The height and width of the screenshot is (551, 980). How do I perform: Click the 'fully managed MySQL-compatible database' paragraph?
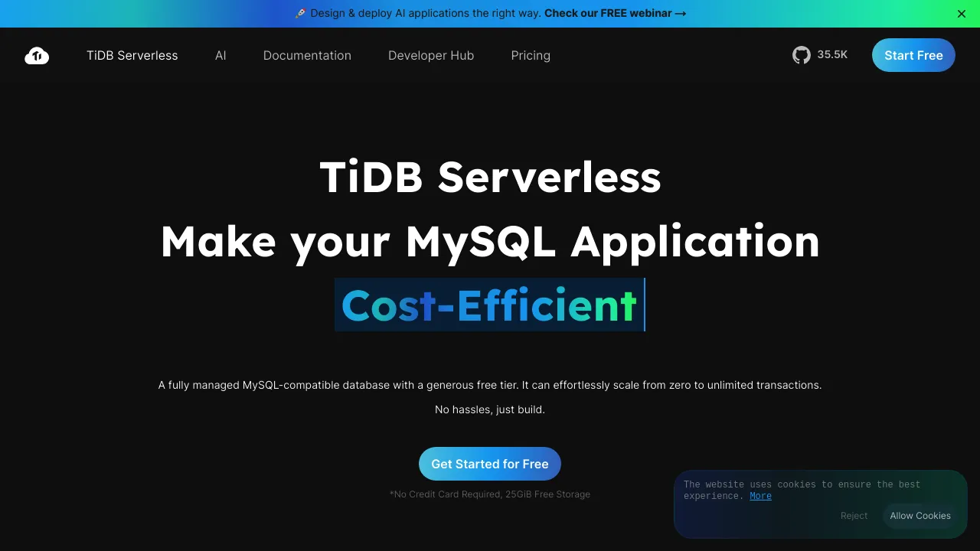pos(490,385)
